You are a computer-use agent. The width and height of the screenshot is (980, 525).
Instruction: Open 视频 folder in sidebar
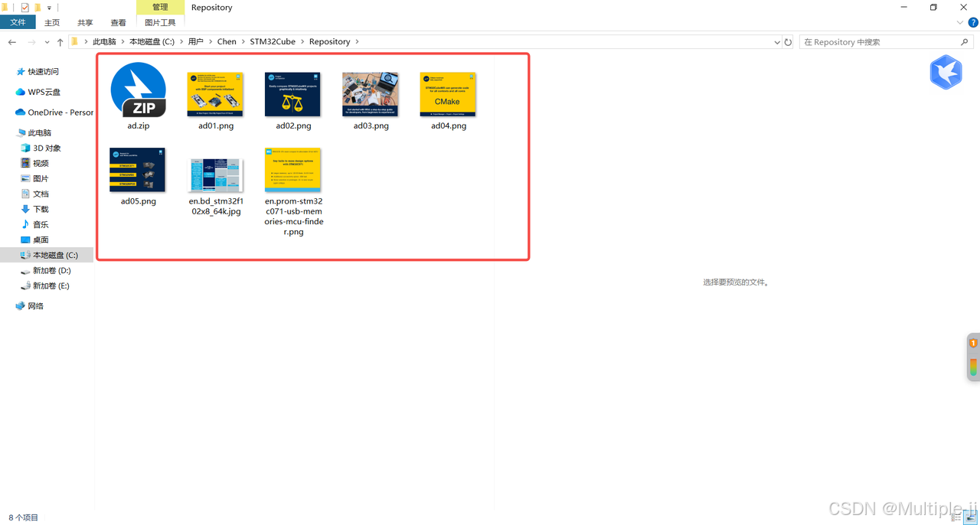(x=34, y=163)
